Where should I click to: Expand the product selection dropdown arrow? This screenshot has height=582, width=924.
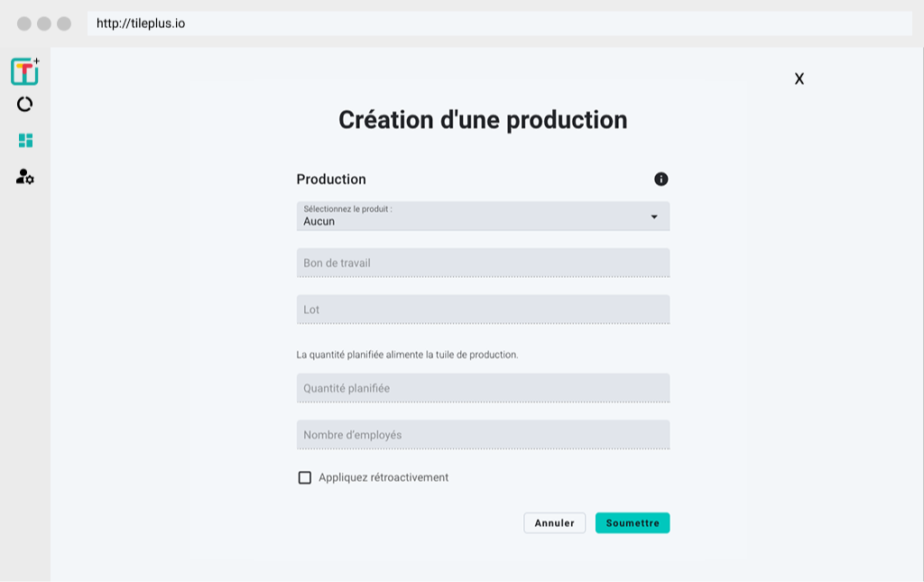point(654,217)
